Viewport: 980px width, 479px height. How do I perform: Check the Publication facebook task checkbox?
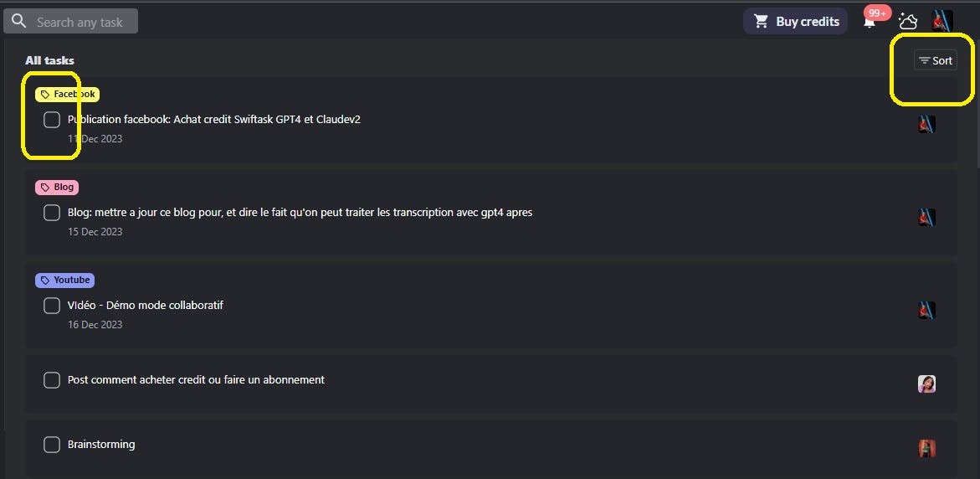pos(52,120)
